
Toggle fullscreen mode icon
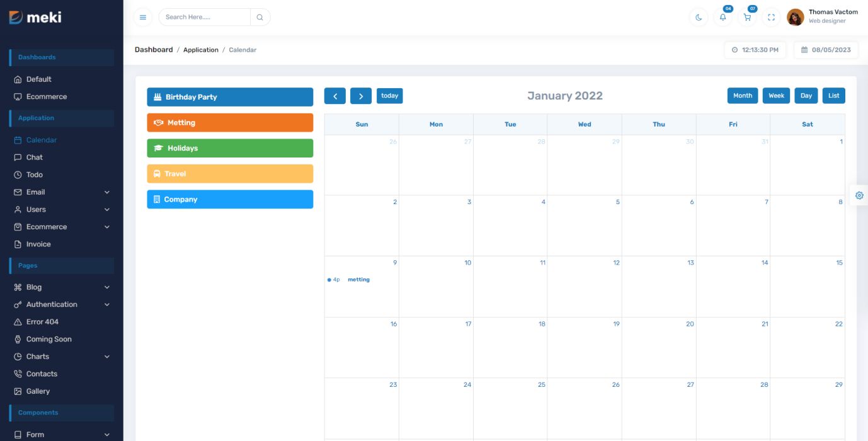click(x=771, y=18)
